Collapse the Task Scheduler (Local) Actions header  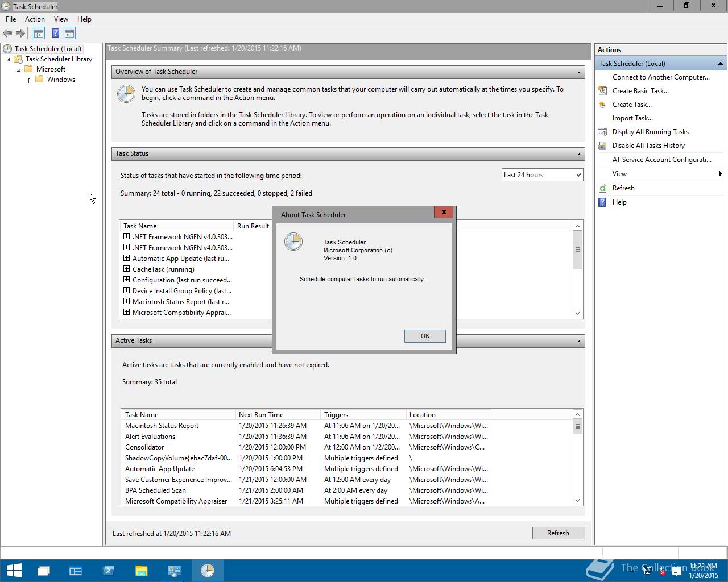tap(720, 64)
